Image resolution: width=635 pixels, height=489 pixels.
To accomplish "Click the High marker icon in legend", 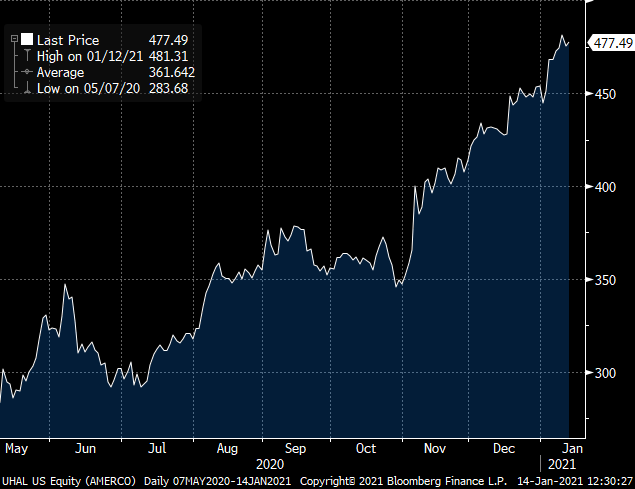I will (27, 56).
